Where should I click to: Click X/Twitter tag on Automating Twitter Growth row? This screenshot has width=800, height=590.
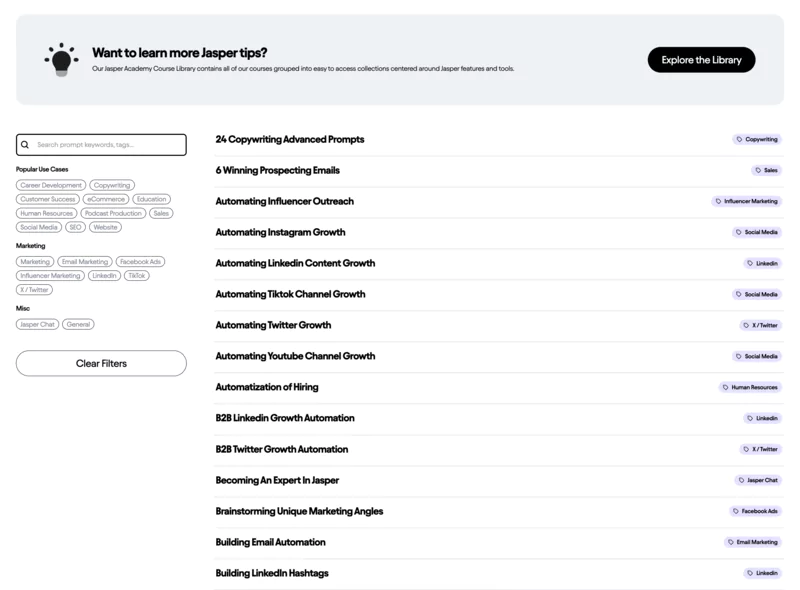[761, 325]
